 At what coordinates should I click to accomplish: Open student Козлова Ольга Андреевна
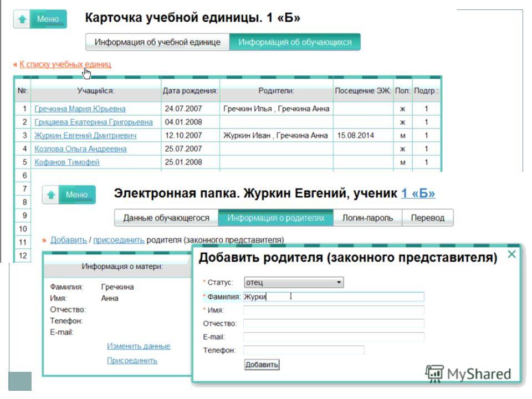[x=81, y=149]
